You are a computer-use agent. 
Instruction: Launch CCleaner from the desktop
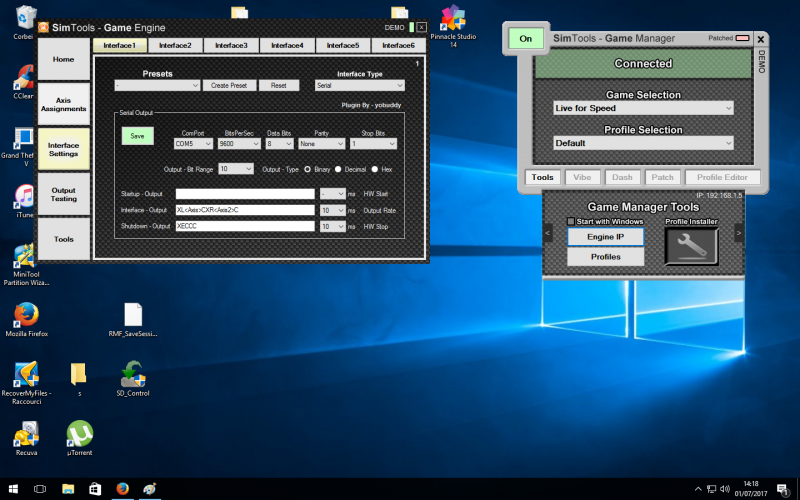(x=24, y=78)
